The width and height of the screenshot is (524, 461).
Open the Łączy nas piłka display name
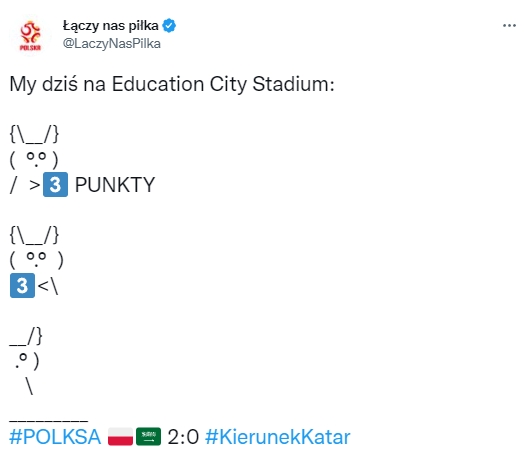pos(111,26)
